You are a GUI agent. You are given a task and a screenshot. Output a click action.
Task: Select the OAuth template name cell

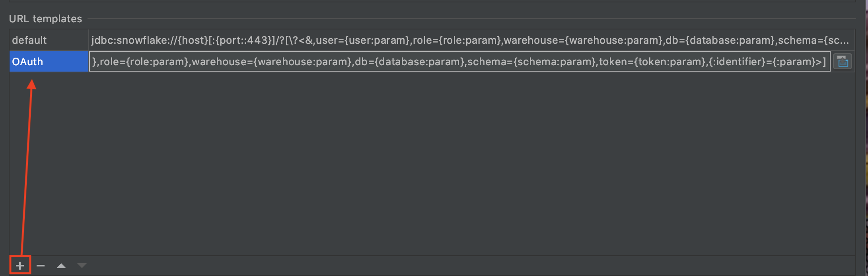tap(49, 62)
